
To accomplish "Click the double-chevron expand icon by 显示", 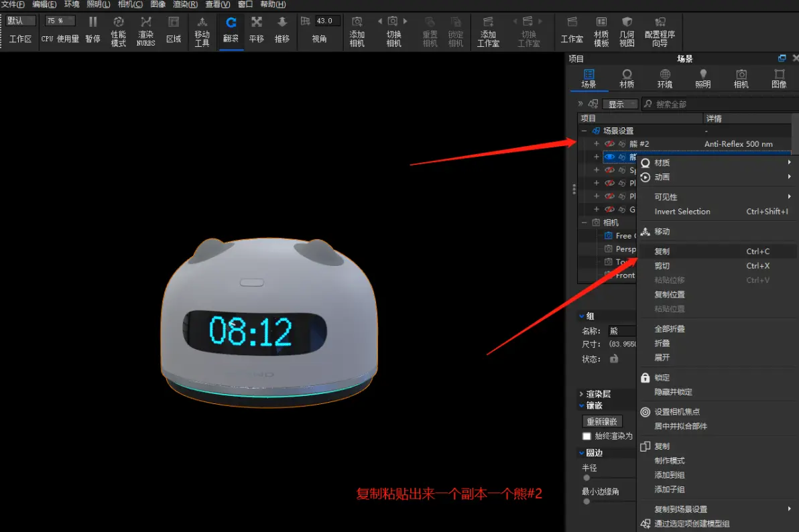I will pos(580,104).
